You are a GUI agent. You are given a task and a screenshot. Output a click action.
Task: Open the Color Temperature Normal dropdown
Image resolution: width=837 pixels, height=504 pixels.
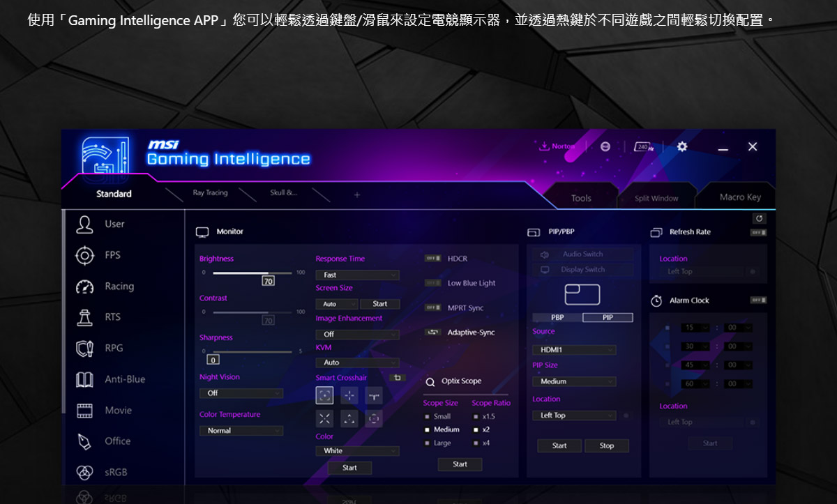click(241, 431)
